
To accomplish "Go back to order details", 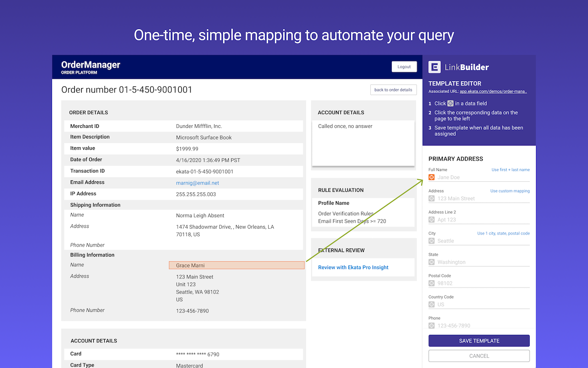I will point(393,90).
